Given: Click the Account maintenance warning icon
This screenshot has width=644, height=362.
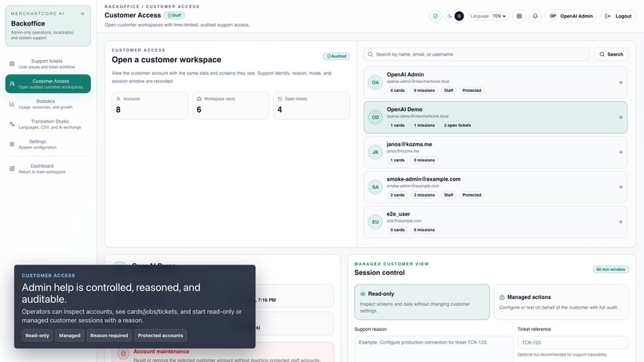Looking at the screenshot, I should pyautogui.click(x=123, y=353).
